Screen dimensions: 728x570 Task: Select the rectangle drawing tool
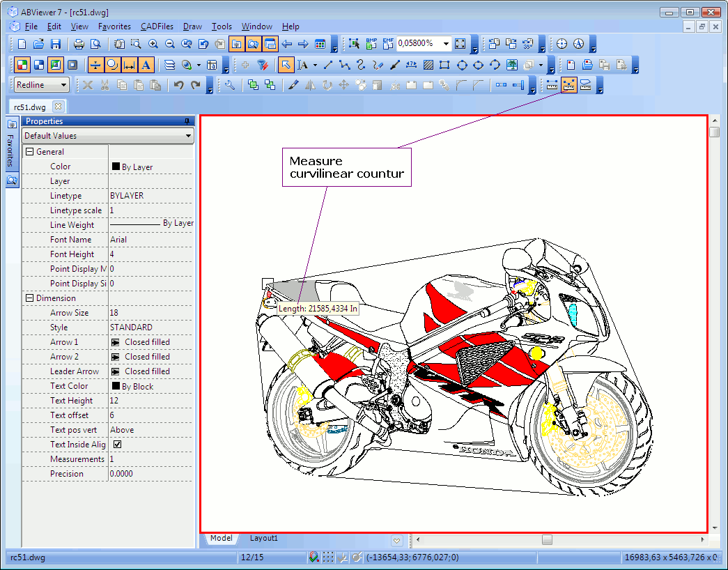[x=444, y=65]
